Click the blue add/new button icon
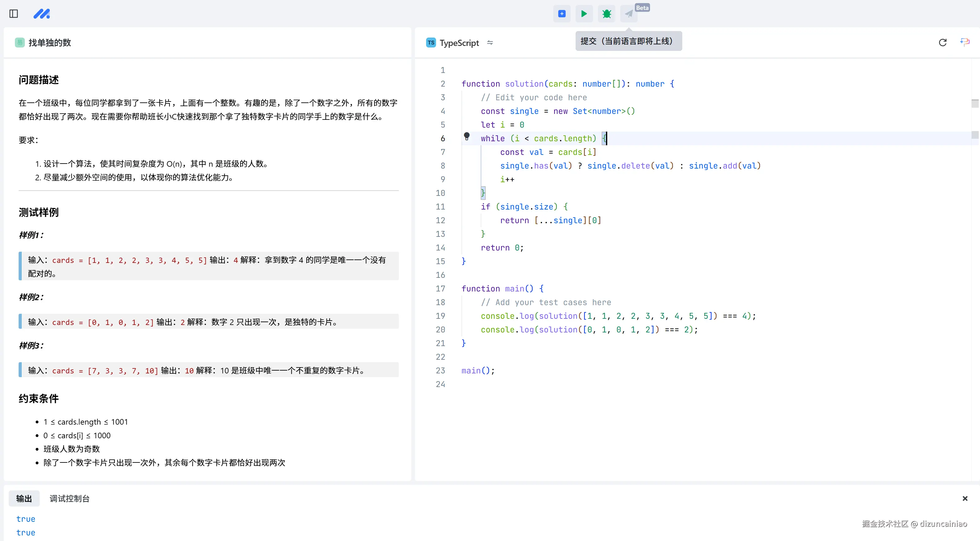 click(x=562, y=14)
